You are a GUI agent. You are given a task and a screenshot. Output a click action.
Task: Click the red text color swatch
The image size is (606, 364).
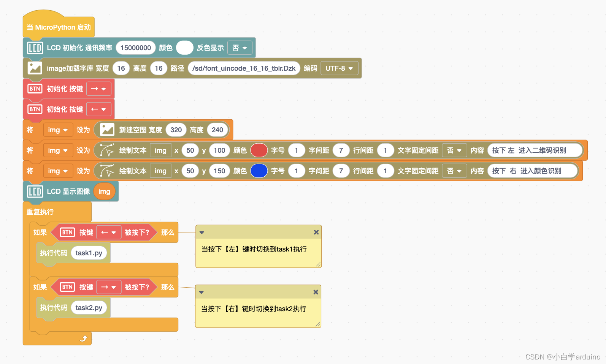pyautogui.click(x=259, y=150)
